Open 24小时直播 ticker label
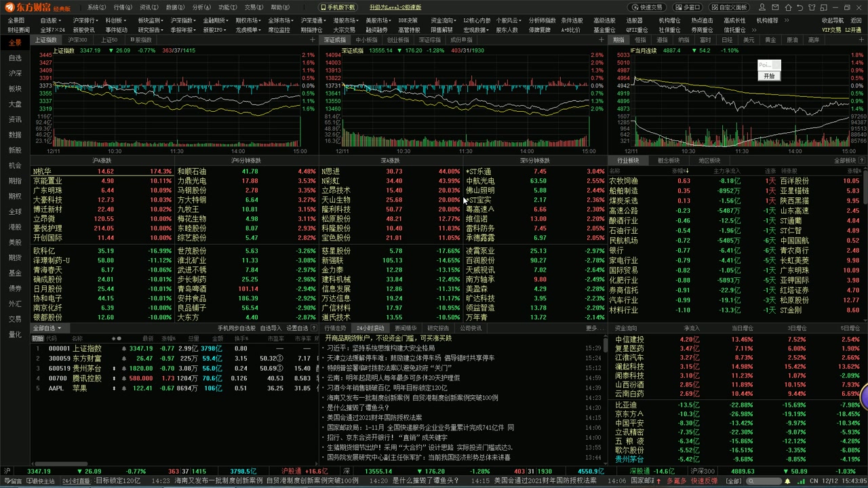 pos(76,481)
